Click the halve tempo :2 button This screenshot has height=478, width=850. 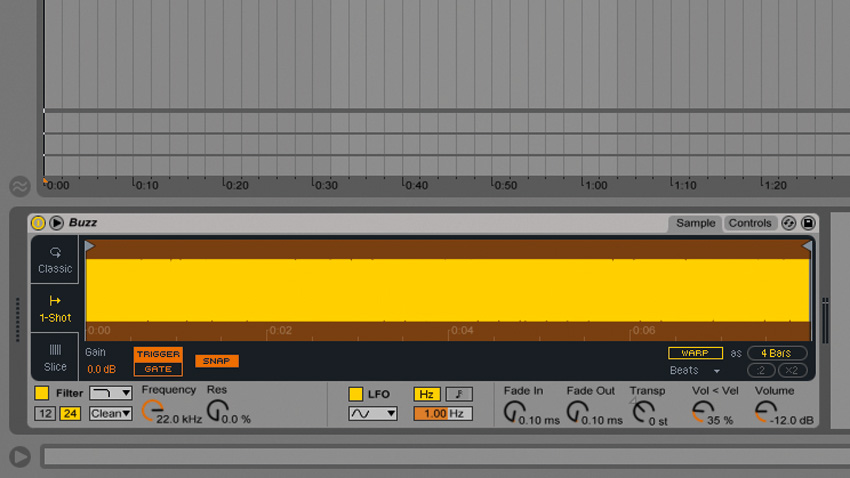coord(761,371)
